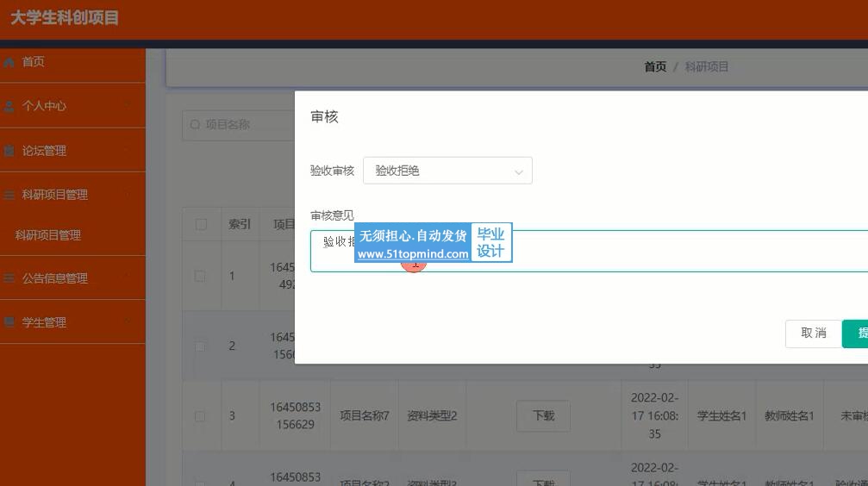
Task: Click the green submit button
Action: 855,333
